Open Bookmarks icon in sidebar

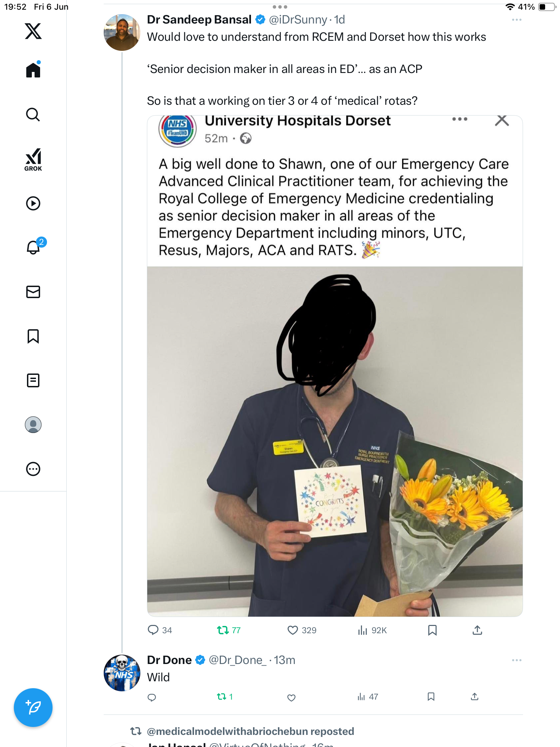tap(33, 336)
